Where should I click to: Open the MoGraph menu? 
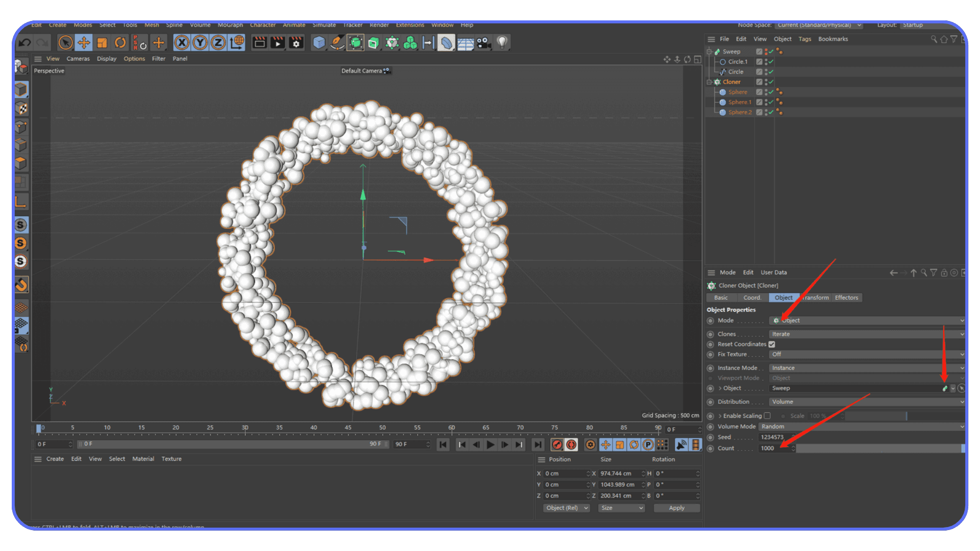click(230, 24)
